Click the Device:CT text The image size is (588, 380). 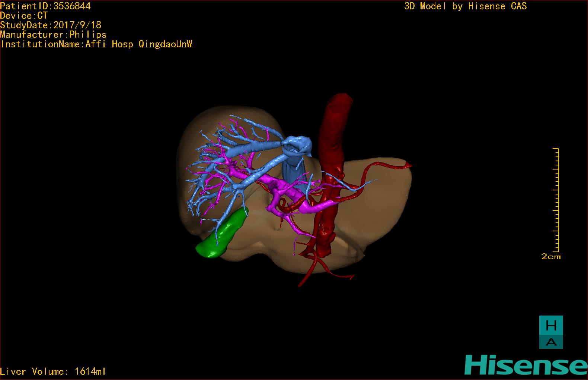tap(24, 16)
